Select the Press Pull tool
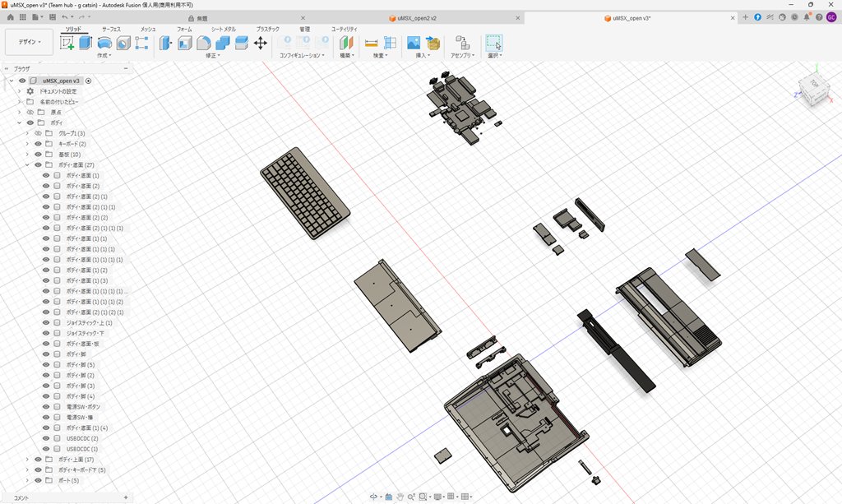The width and height of the screenshot is (842, 504). pos(165,43)
